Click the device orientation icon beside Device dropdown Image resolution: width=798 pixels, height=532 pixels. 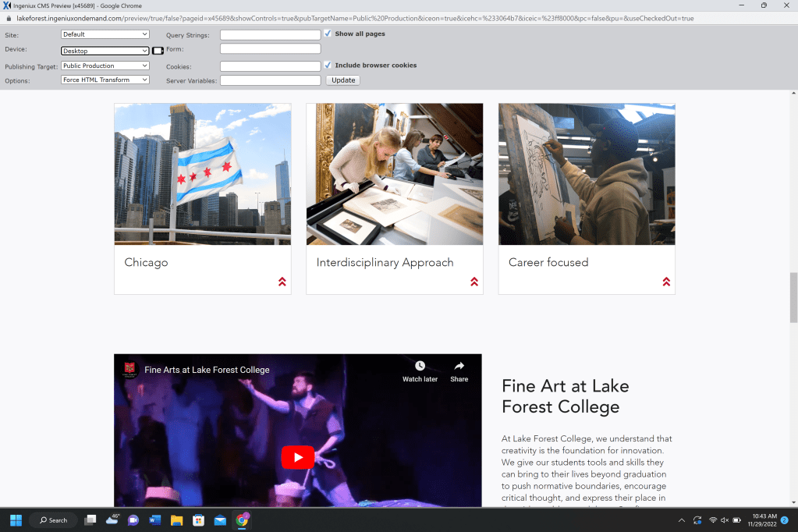[158, 51]
